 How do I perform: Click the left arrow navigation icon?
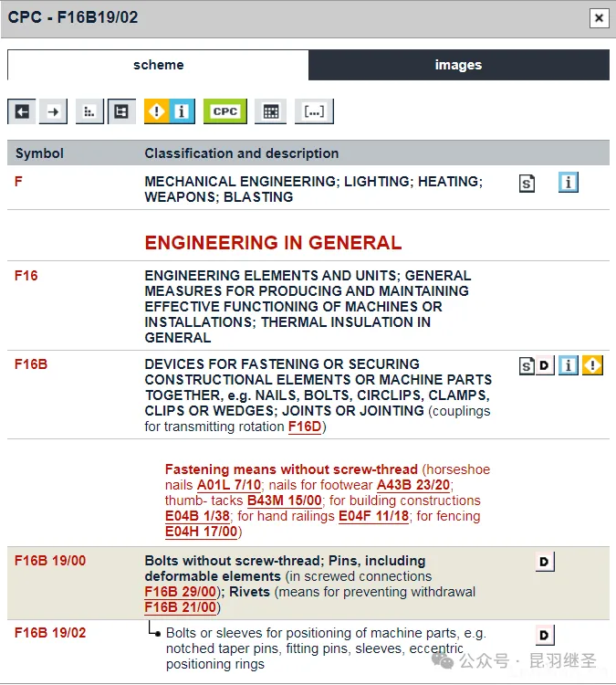(22, 111)
